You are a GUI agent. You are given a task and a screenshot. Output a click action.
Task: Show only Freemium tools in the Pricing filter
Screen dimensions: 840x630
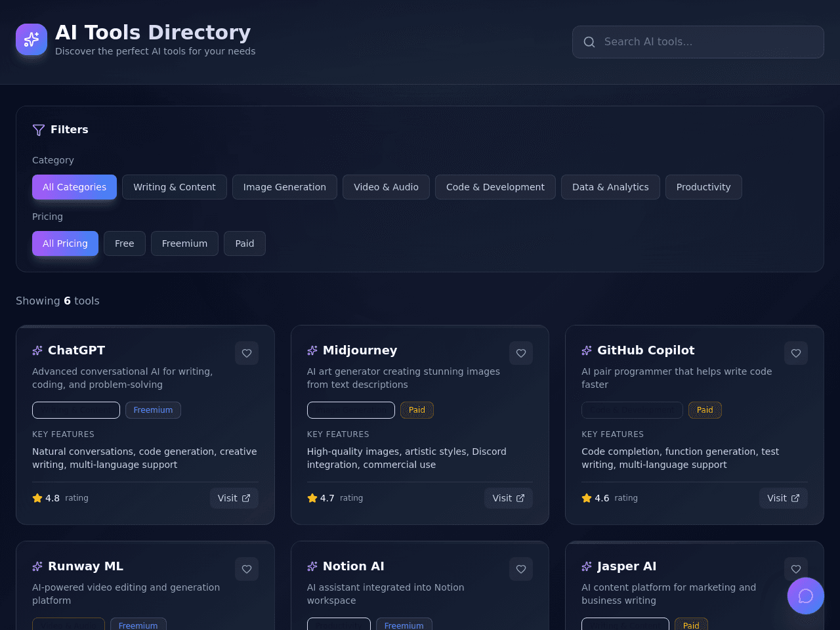click(184, 243)
